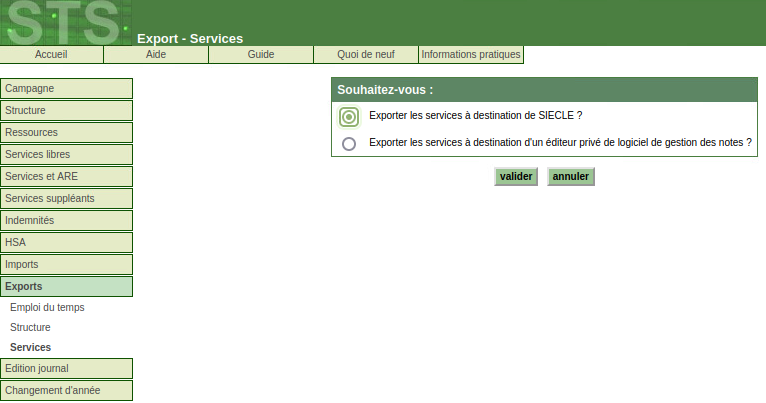Select export to SIECLE radio option
The height and width of the screenshot is (403, 766).
coord(349,117)
